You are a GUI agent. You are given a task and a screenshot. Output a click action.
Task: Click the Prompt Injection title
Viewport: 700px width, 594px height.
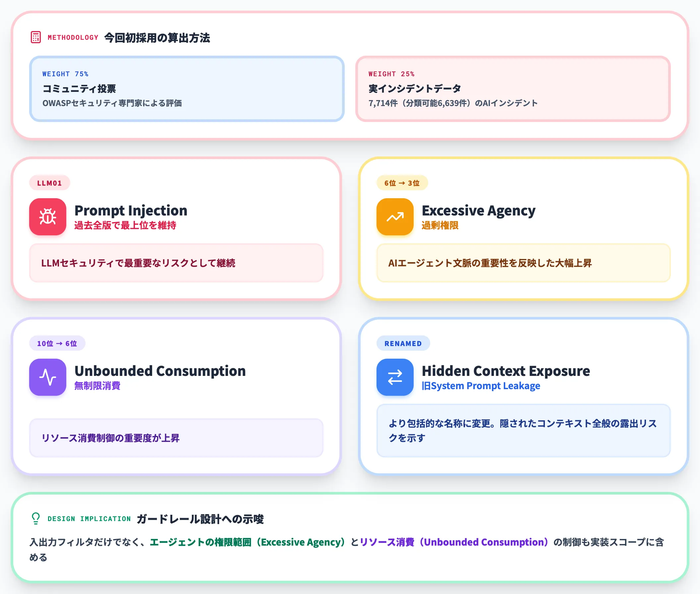[x=131, y=210]
